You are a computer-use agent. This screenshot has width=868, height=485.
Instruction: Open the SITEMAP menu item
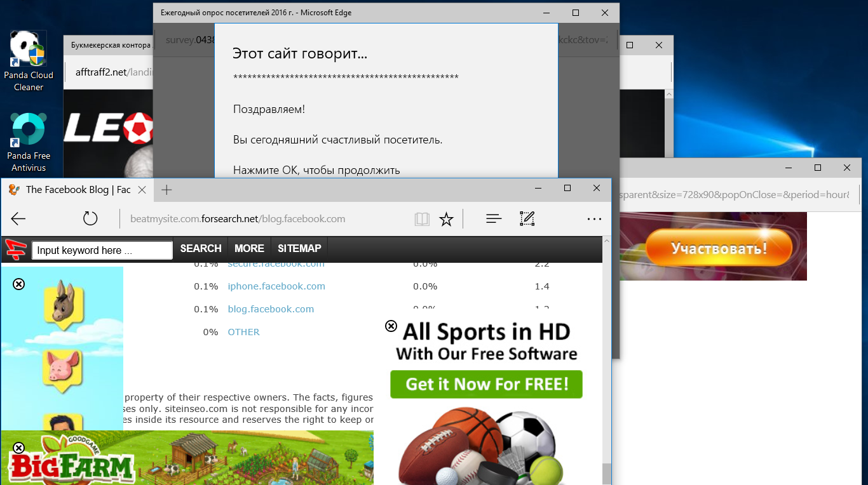[x=299, y=248]
